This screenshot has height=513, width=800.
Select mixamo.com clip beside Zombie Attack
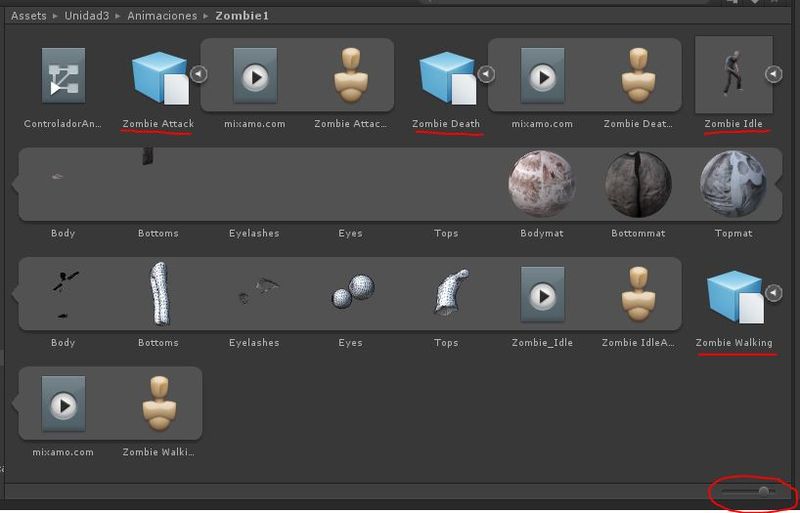[255, 76]
